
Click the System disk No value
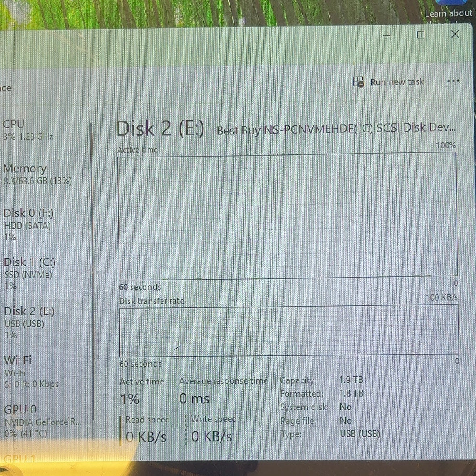(x=345, y=407)
